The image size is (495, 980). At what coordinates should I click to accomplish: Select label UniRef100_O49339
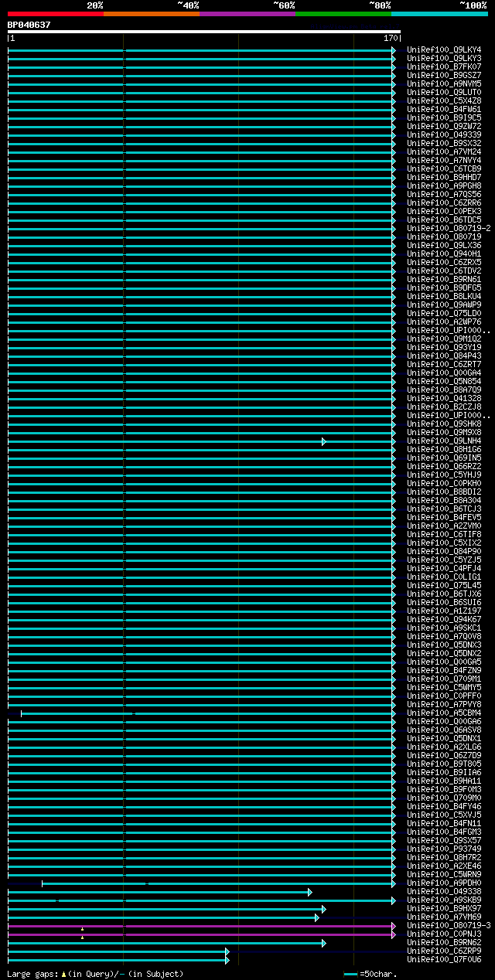pyautogui.click(x=444, y=135)
